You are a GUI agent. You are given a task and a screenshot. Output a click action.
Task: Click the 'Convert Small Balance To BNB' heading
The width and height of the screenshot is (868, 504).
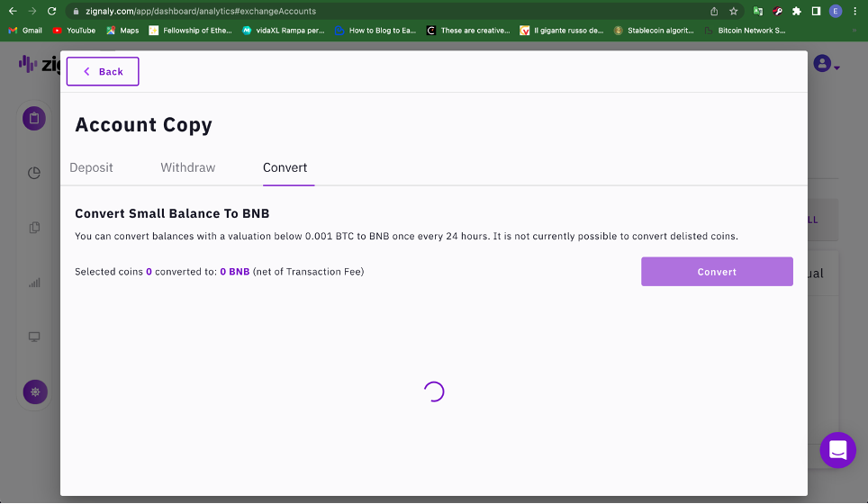172,213
